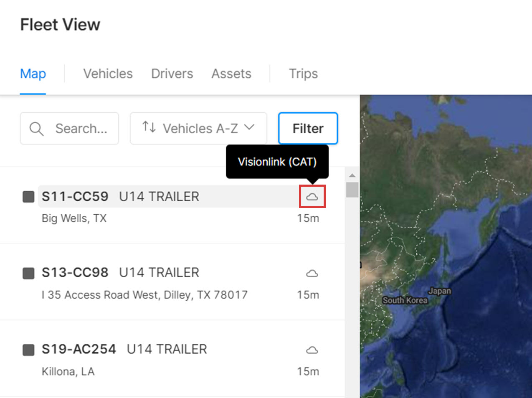Go to the Assets tab

(231, 74)
